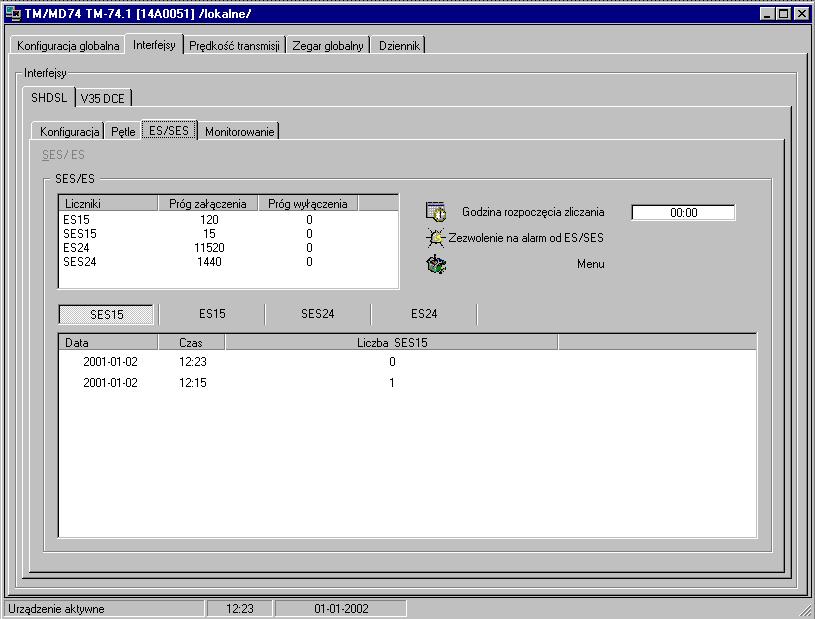815x619 pixels.
Task: Select the ES24 row in counters list
Action: click(229, 248)
